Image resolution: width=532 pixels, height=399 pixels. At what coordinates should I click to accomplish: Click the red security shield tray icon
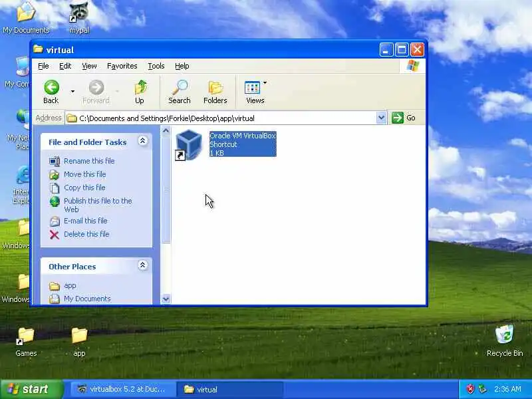(470, 389)
